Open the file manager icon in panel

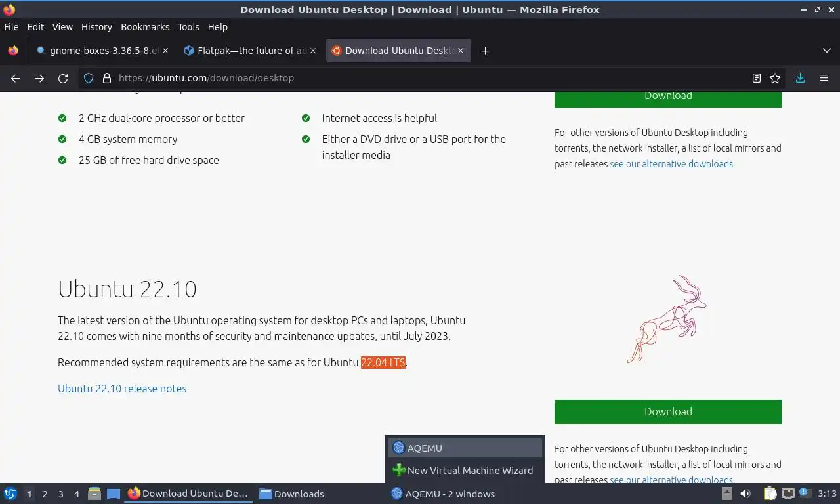tap(94, 493)
